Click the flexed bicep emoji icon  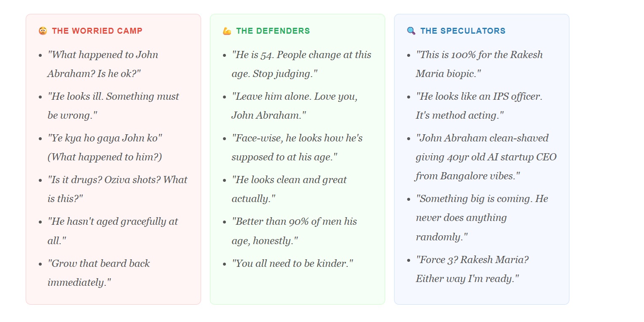227,31
